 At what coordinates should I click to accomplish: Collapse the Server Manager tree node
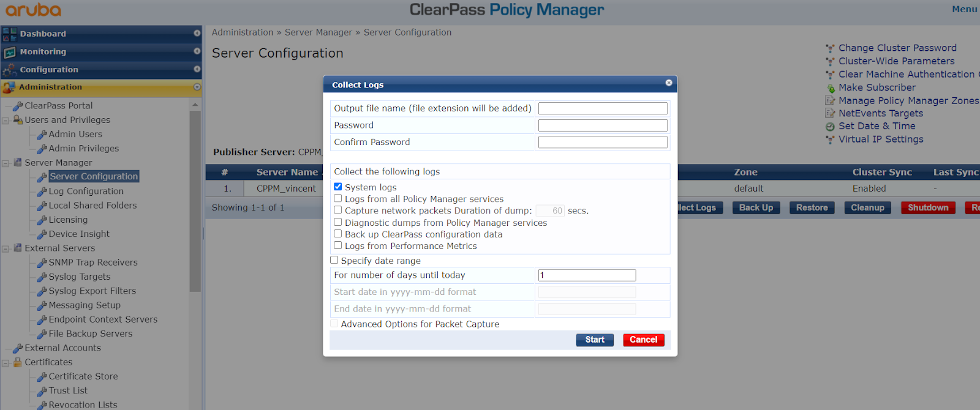pos(6,163)
